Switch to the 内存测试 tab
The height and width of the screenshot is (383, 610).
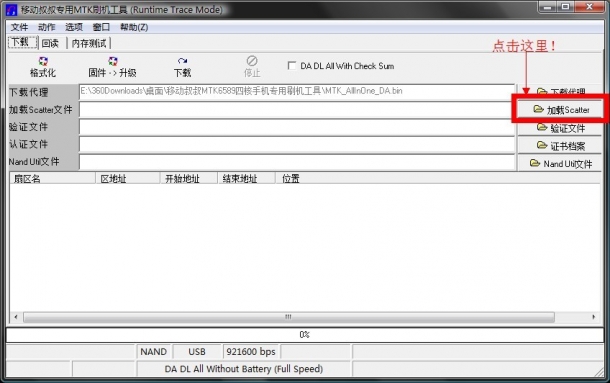click(x=89, y=43)
